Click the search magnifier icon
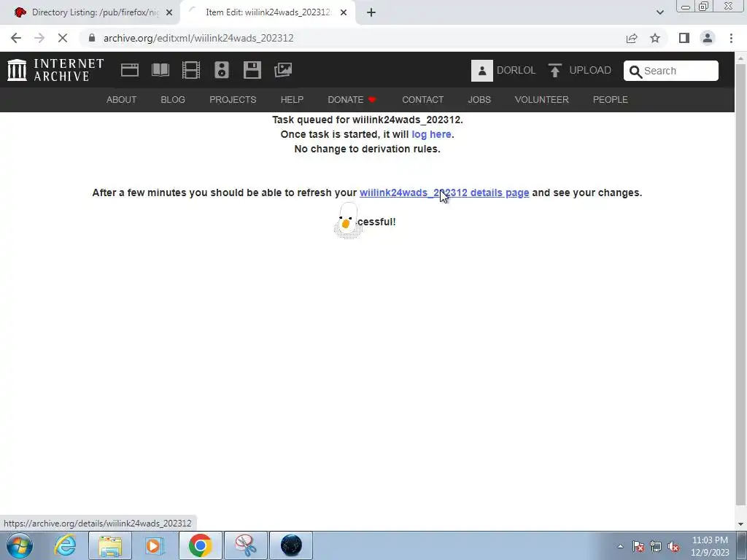Screen dimensions: 747x560 (635, 71)
